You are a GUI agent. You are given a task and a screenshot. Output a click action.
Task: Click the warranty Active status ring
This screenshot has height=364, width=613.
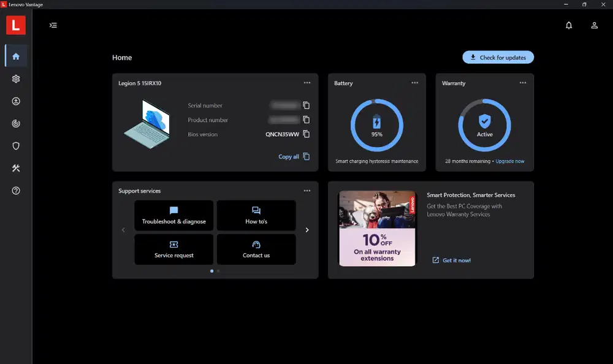[485, 125]
